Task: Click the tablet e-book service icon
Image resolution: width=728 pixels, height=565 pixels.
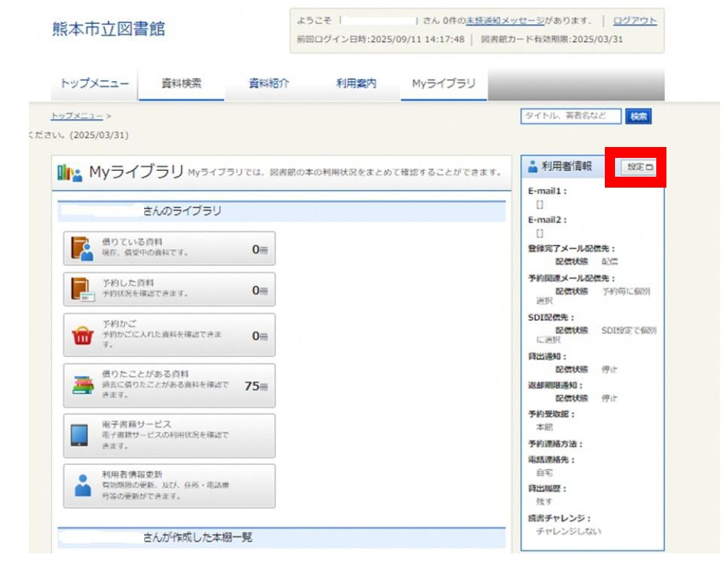Action: click(x=80, y=435)
